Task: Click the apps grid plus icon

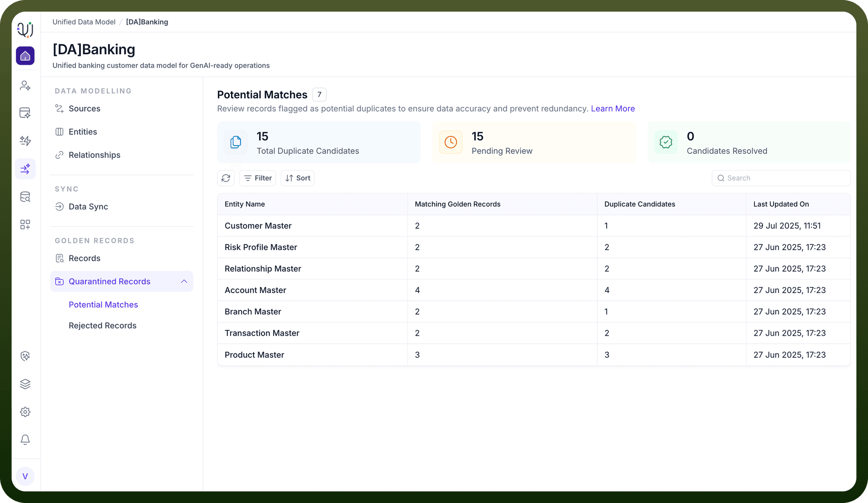Action: tap(25, 225)
